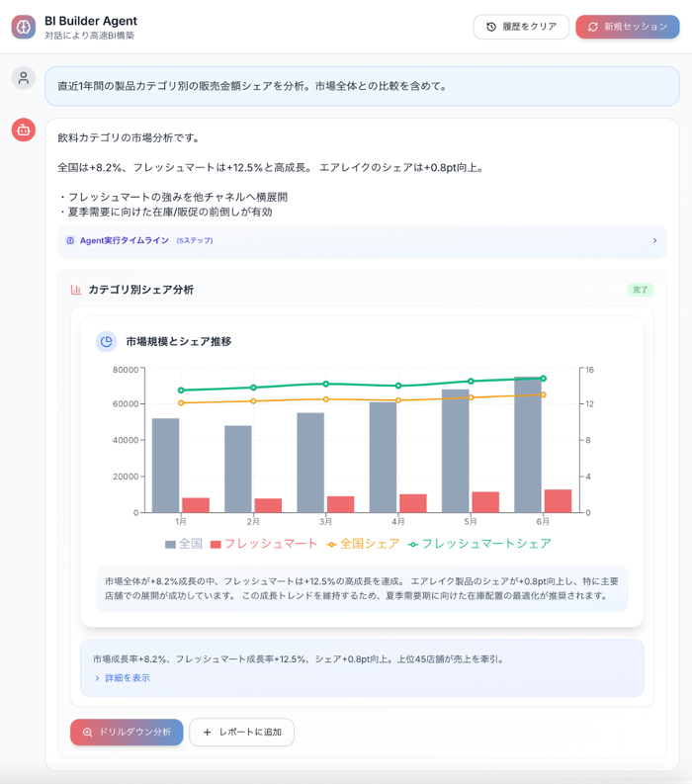Click 履歴をクリア button
The image size is (692, 784).
[521, 27]
